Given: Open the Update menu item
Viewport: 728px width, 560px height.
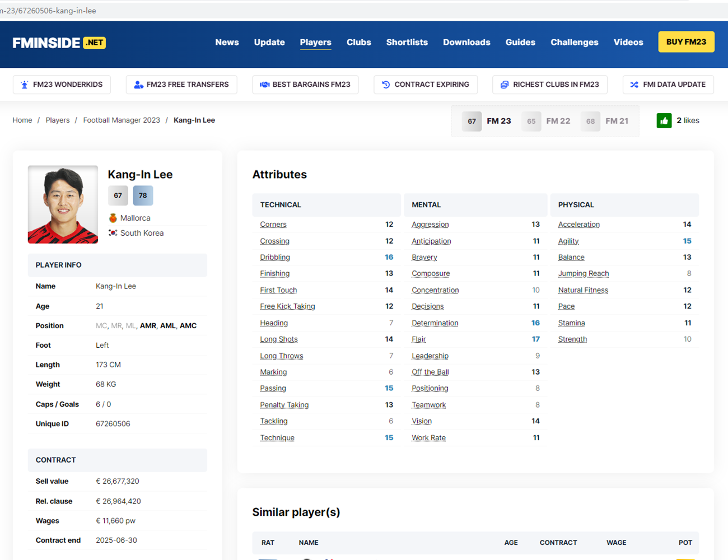Looking at the screenshot, I should coord(269,43).
